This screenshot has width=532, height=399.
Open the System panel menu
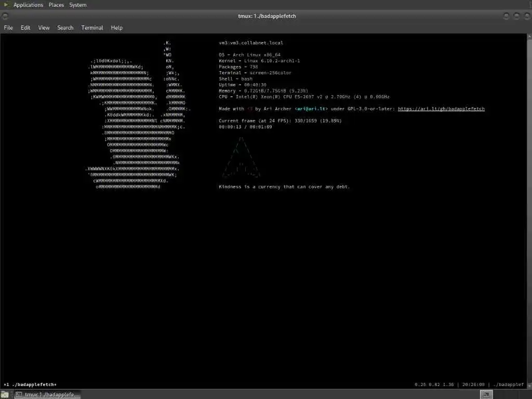pos(78,5)
